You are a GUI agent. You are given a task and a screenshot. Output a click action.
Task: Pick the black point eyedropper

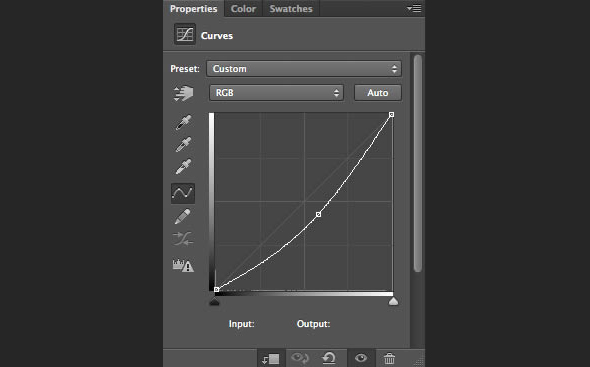[x=183, y=122]
